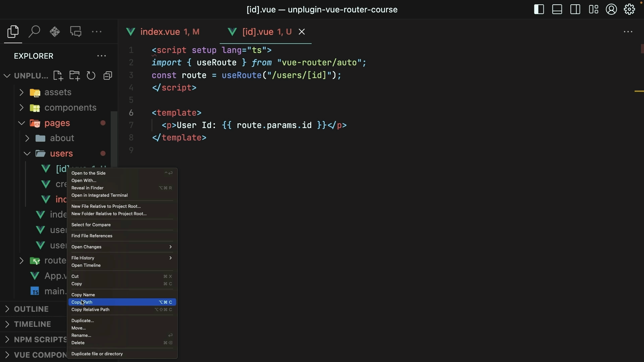The height and width of the screenshot is (362, 644).
Task: Click the "vue-router/auto" import string
Action: 320,63
